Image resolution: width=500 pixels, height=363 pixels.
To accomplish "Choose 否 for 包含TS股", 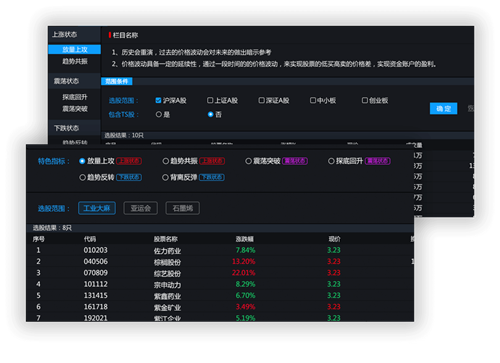I will [210, 114].
